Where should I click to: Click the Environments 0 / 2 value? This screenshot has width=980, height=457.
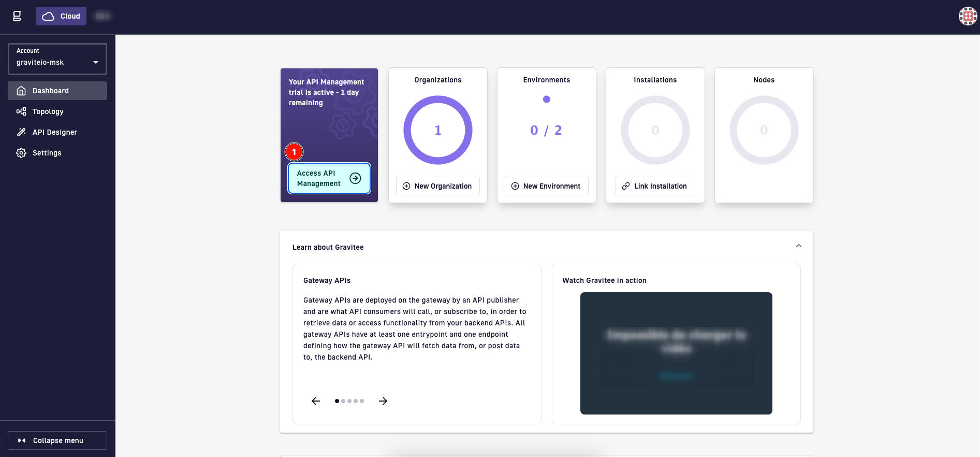pos(546,130)
